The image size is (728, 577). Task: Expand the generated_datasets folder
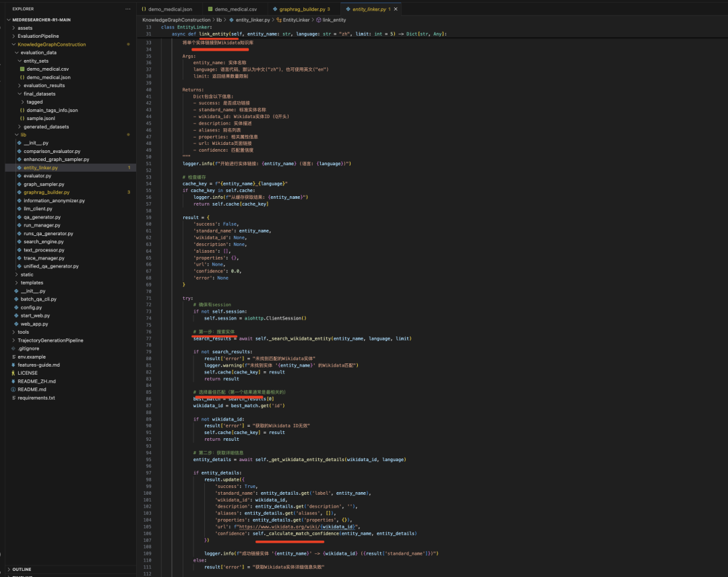pyautogui.click(x=46, y=126)
